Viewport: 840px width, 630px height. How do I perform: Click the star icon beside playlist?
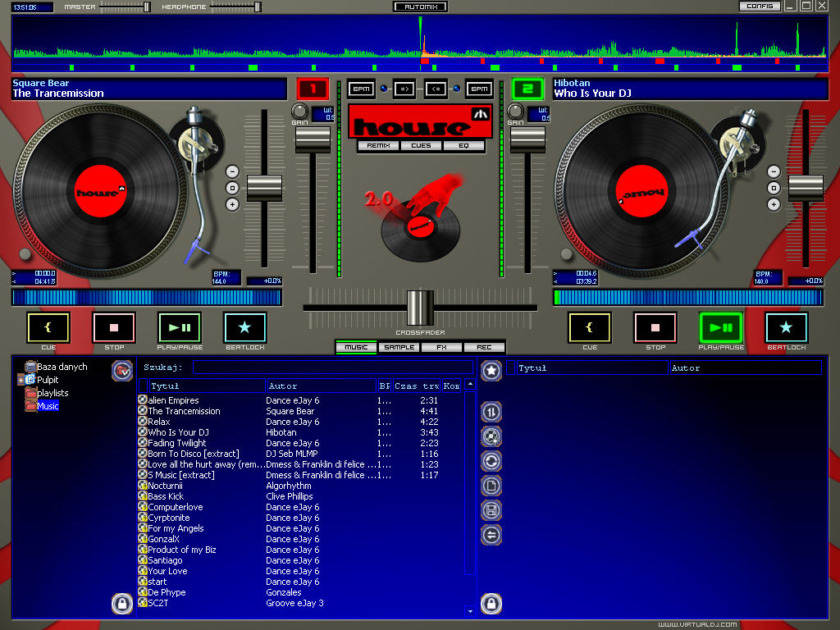point(491,371)
